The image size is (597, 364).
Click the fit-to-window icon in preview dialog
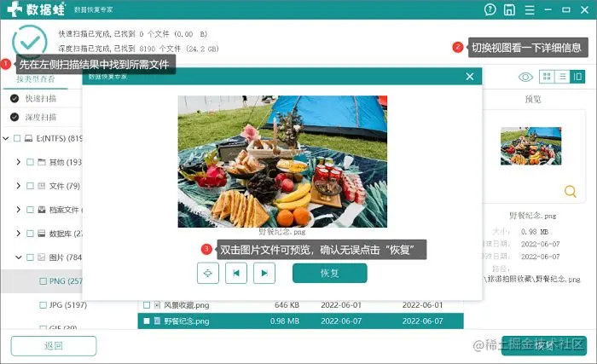(208, 273)
